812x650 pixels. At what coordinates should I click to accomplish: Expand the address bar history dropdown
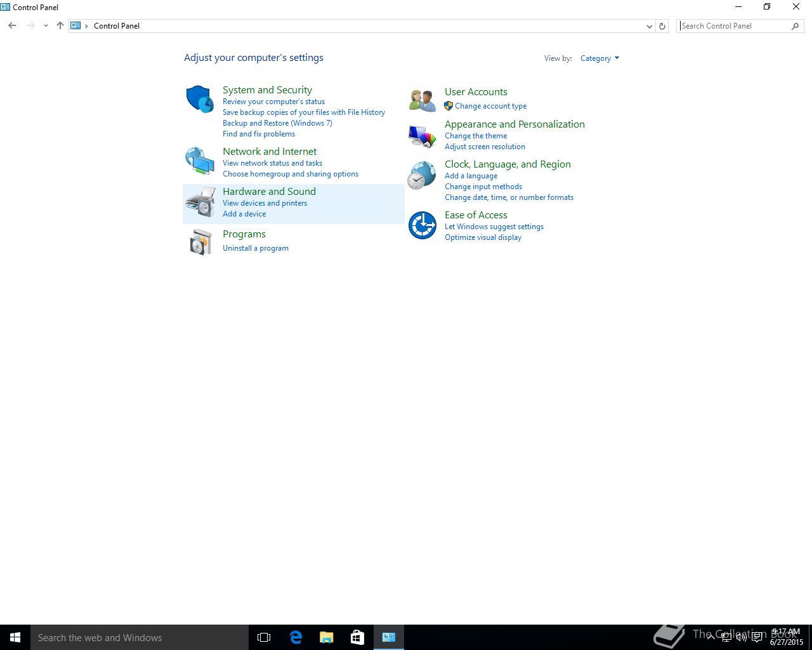pyautogui.click(x=649, y=26)
